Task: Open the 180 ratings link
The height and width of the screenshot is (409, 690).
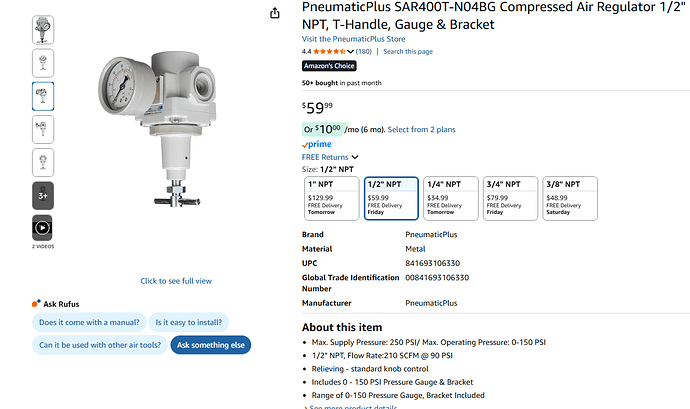Action: [x=364, y=51]
